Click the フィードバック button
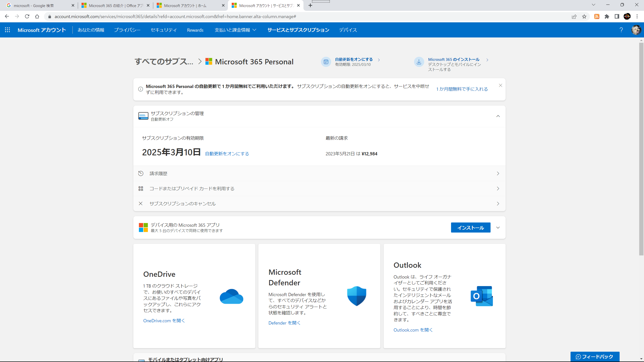Screen dimensions: 644x362 point(595,356)
